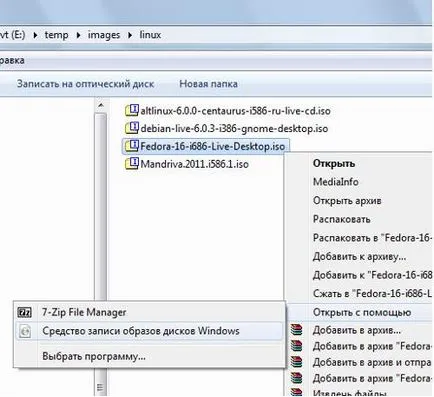
Task: Expand the arrow before 'temp' breadcrumb
Action: coord(35,35)
